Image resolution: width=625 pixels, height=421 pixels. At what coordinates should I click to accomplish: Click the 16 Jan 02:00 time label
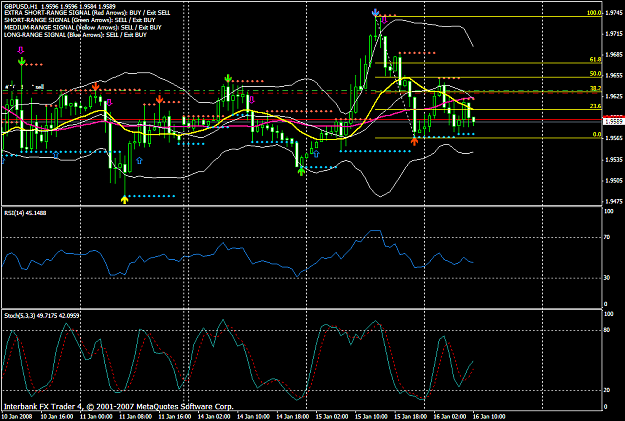450,417
